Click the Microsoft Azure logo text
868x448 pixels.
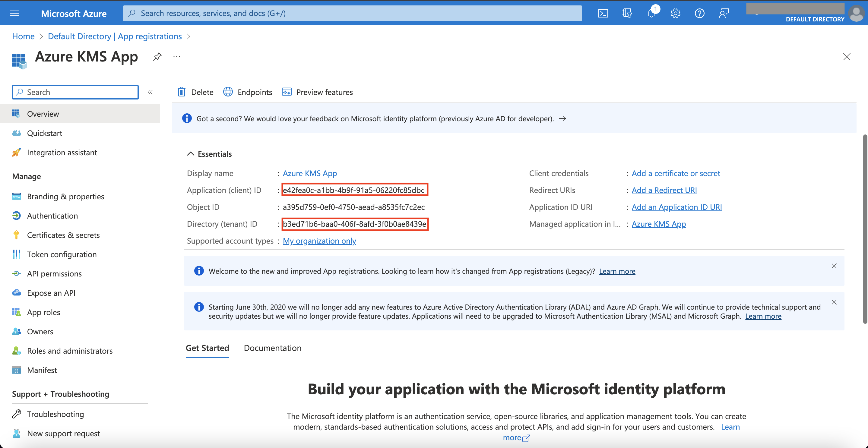click(x=74, y=14)
